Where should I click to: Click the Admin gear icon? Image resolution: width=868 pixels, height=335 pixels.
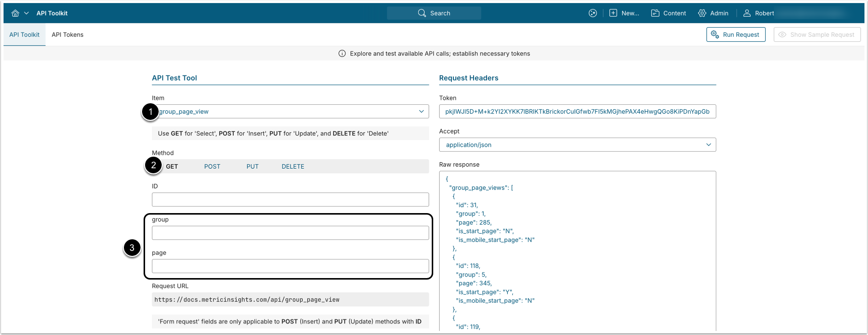pyautogui.click(x=702, y=13)
